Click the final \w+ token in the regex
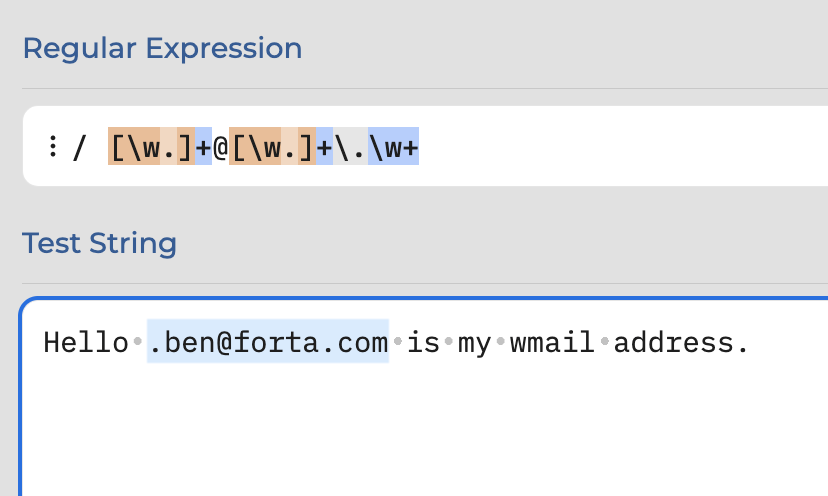The width and height of the screenshot is (828, 496). point(393,146)
